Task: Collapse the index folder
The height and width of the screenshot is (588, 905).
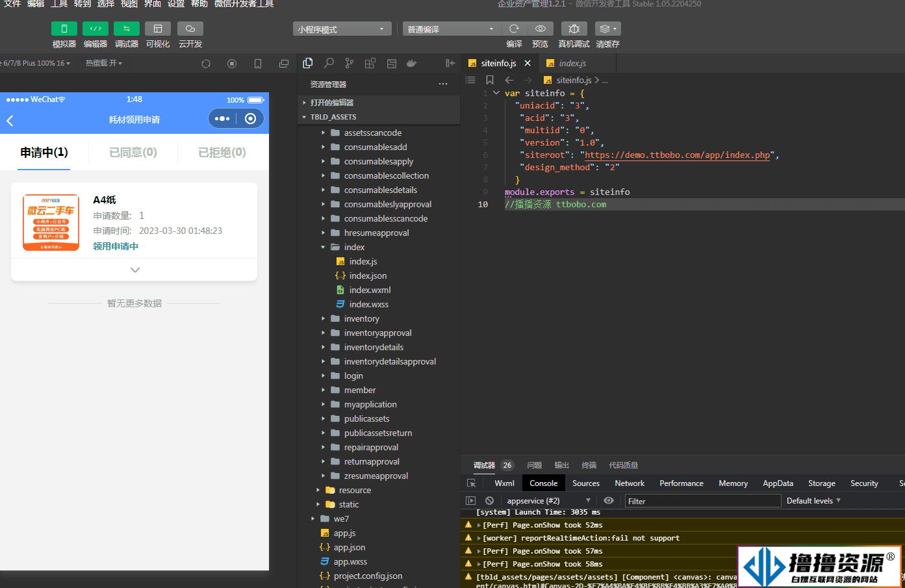Action: tap(379, 247)
